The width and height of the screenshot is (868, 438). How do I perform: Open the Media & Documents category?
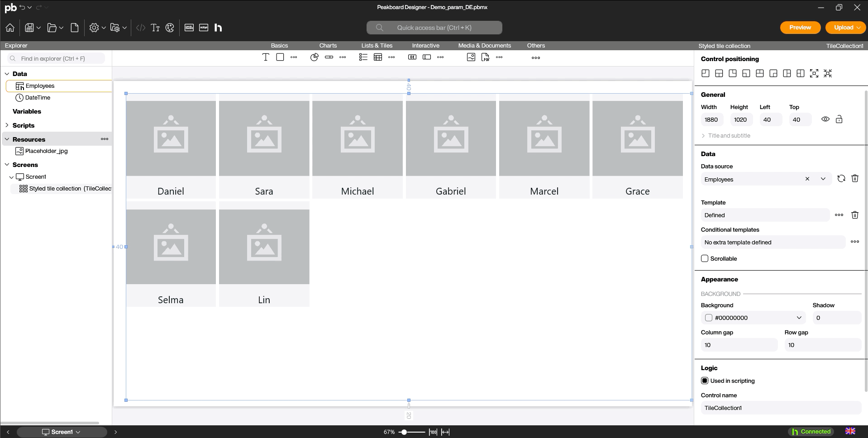(x=484, y=46)
